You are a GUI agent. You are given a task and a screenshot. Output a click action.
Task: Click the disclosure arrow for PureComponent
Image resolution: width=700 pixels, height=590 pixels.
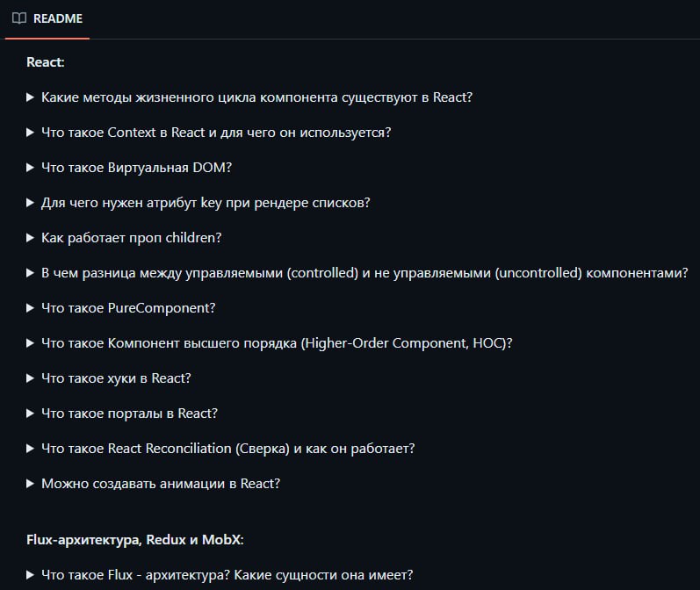[31, 308]
